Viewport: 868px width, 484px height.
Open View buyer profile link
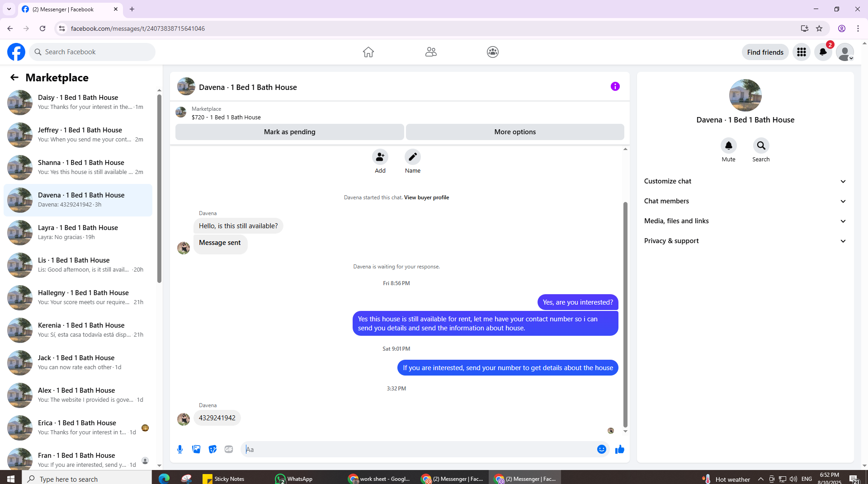click(x=426, y=197)
